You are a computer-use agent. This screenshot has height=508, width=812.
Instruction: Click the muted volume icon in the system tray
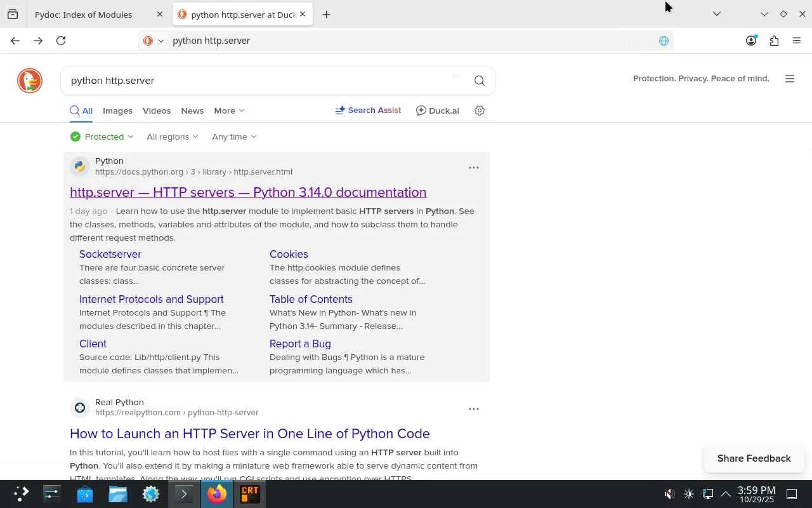669,494
